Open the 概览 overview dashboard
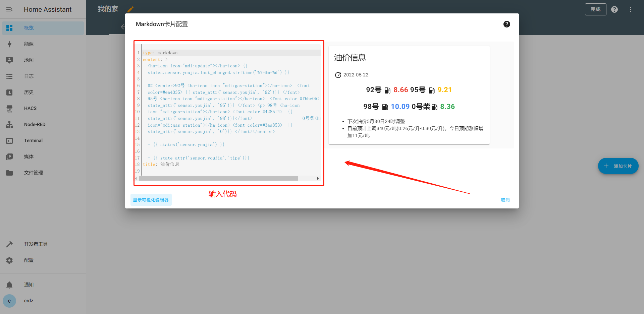Viewport: 644px width, 314px height. pos(29,28)
